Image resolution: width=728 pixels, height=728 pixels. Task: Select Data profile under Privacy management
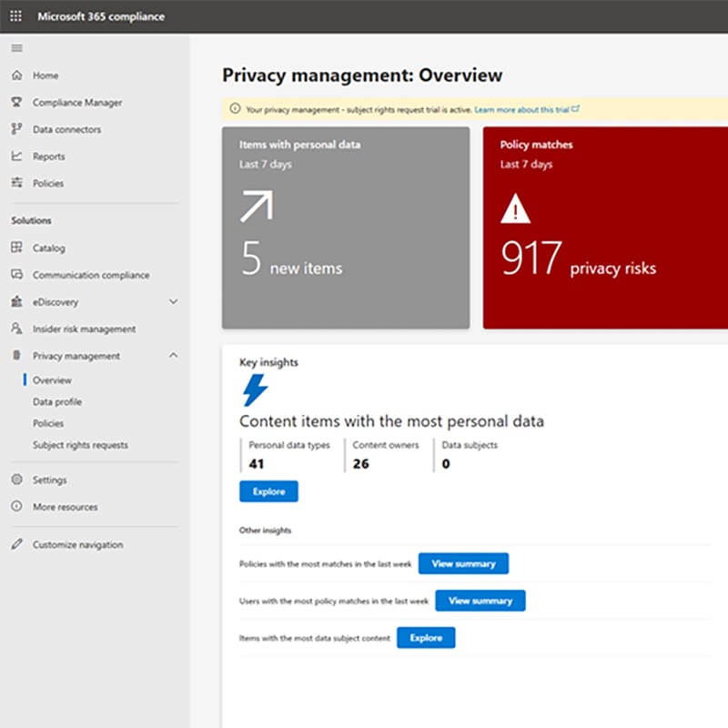[x=57, y=401]
